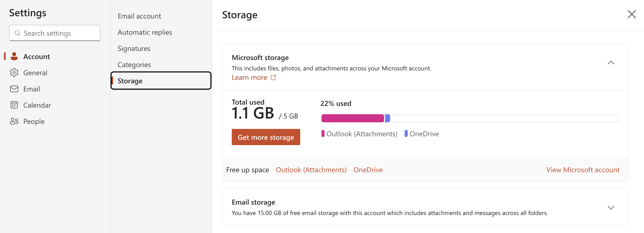The image size is (644, 233).
Task: Open the Signatures settings
Action: (x=134, y=49)
